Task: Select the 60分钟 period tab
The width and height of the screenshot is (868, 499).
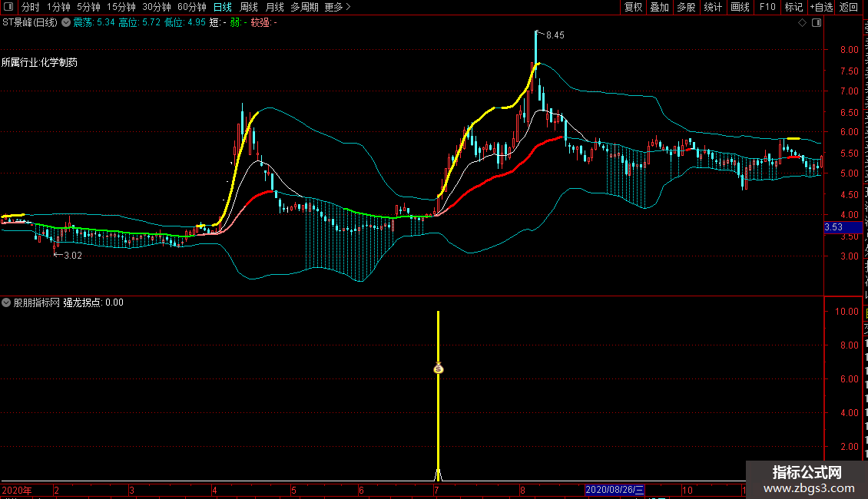Action: [x=191, y=7]
